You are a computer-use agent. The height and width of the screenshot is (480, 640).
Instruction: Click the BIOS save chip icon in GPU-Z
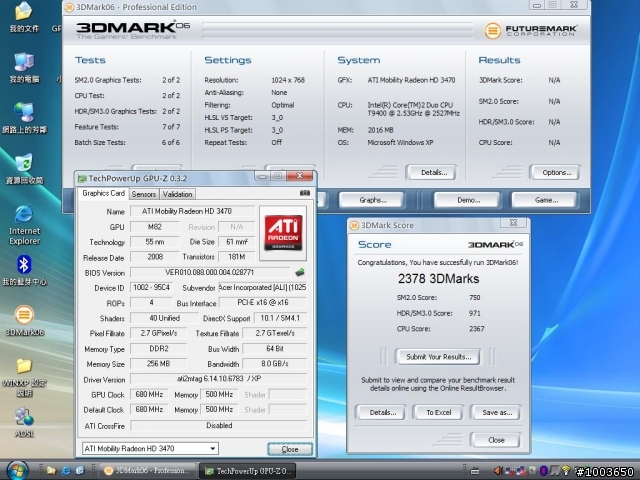300,272
